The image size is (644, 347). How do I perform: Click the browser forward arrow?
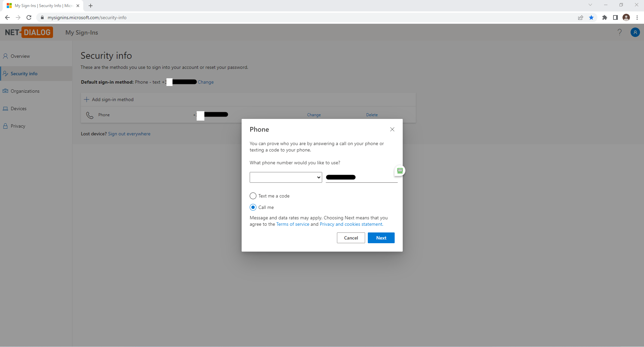coord(18,17)
